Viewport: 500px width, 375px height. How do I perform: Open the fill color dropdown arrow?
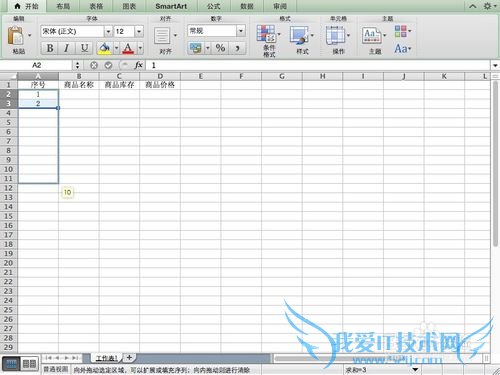[116, 48]
